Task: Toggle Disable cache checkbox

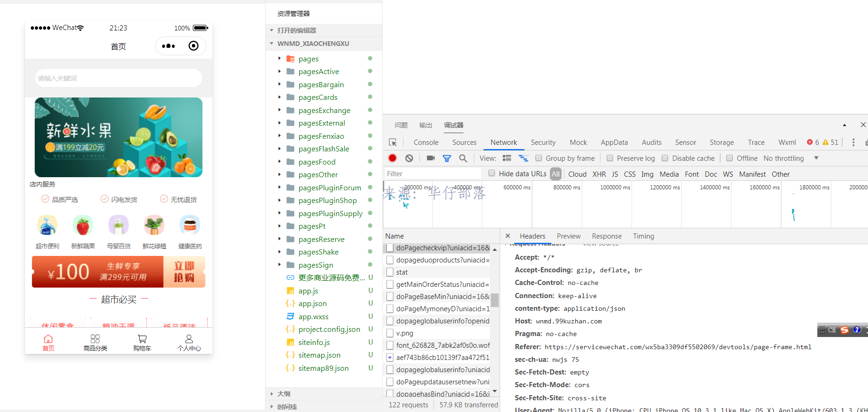Action: 665,158
